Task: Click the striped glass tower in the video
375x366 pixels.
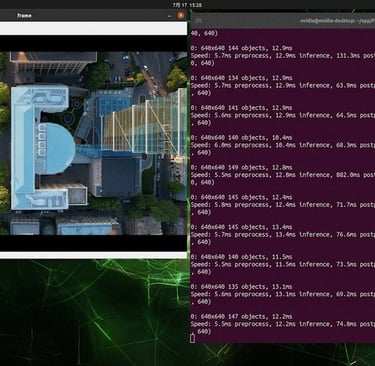Action: (x=143, y=125)
